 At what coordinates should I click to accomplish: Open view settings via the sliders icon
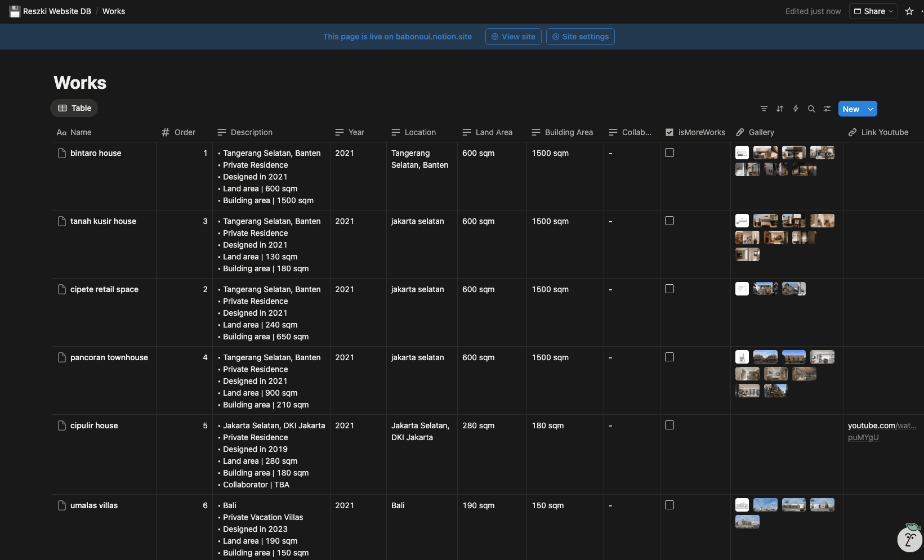(827, 109)
